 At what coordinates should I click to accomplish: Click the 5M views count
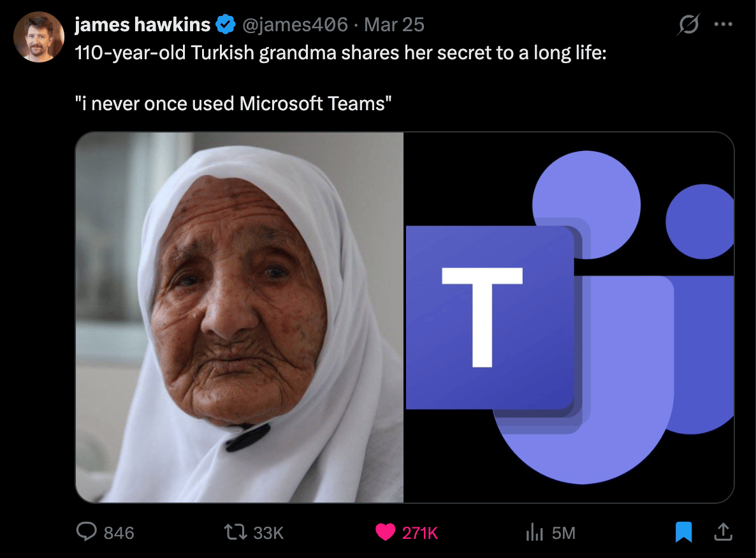(563, 533)
